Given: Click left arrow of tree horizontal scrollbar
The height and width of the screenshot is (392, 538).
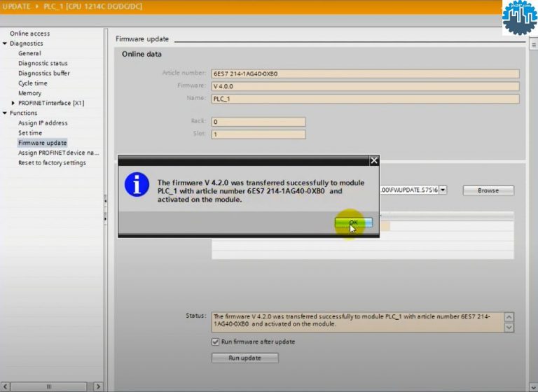Looking at the screenshot, I should click(x=5, y=386).
